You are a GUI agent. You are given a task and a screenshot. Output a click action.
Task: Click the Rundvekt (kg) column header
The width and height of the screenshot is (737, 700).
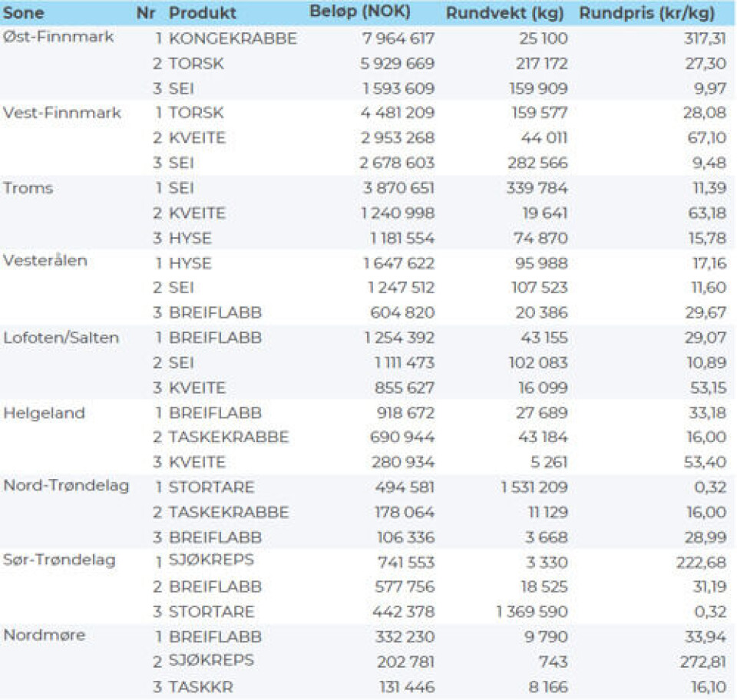coord(504,14)
